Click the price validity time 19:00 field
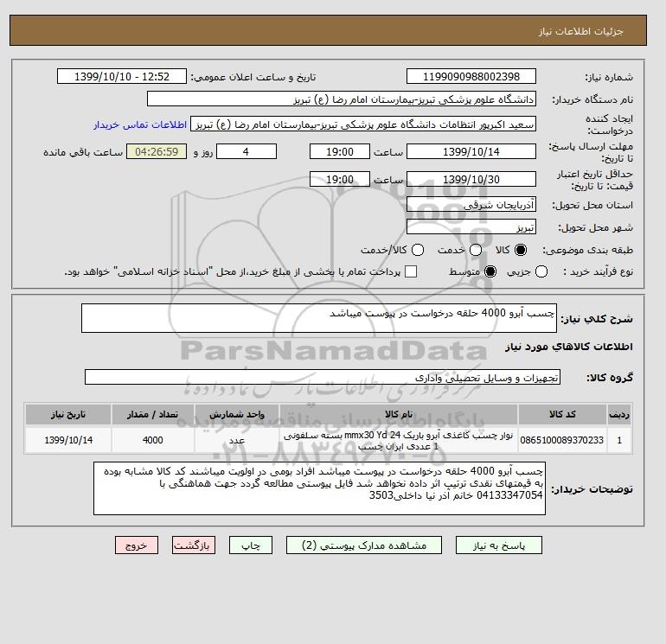The height and width of the screenshot is (644, 666). coord(340,179)
